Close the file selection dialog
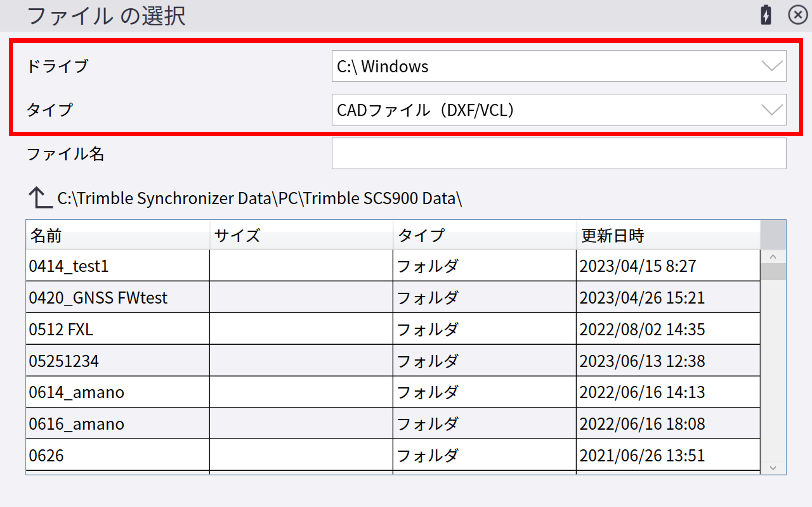 (x=798, y=15)
